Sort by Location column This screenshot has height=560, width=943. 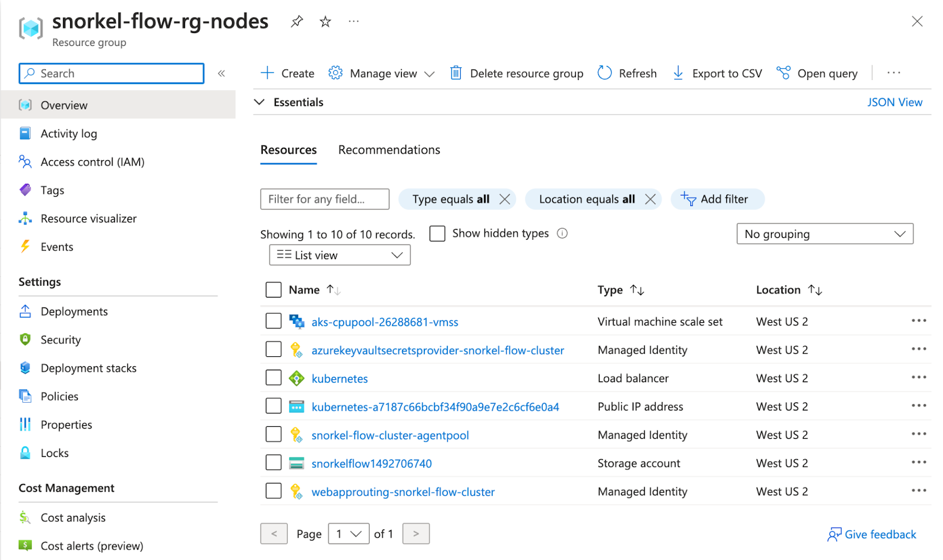coord(789,290)
